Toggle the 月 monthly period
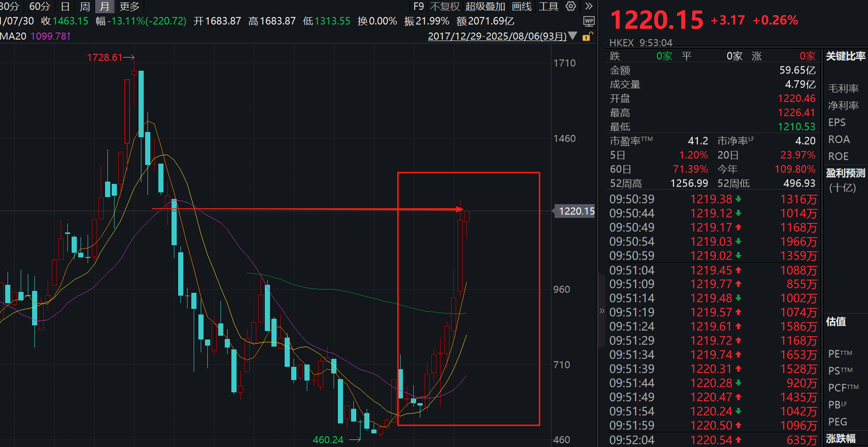Screen dimensions: 868x447 pyautogui.click(x=104, y=7)
